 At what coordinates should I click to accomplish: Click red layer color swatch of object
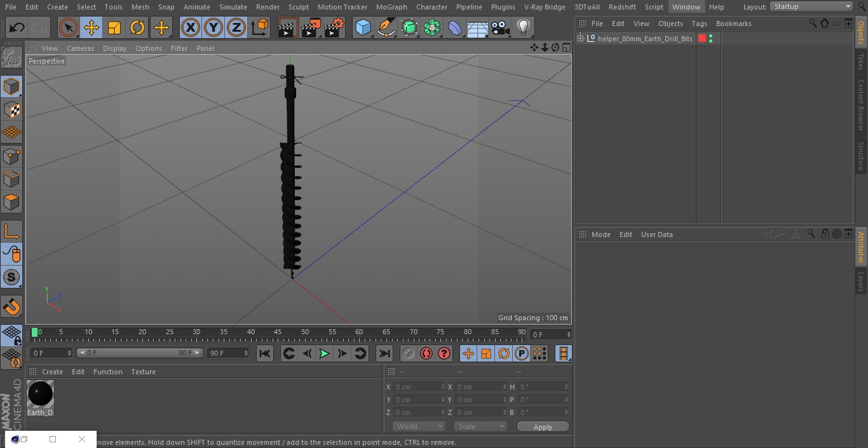[x=702, y=39]
